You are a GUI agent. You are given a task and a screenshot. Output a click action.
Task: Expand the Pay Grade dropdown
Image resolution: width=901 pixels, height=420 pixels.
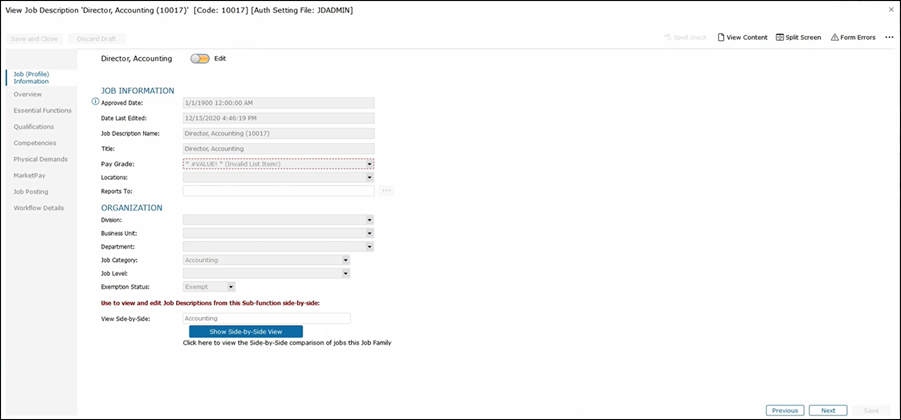(370, 164)
